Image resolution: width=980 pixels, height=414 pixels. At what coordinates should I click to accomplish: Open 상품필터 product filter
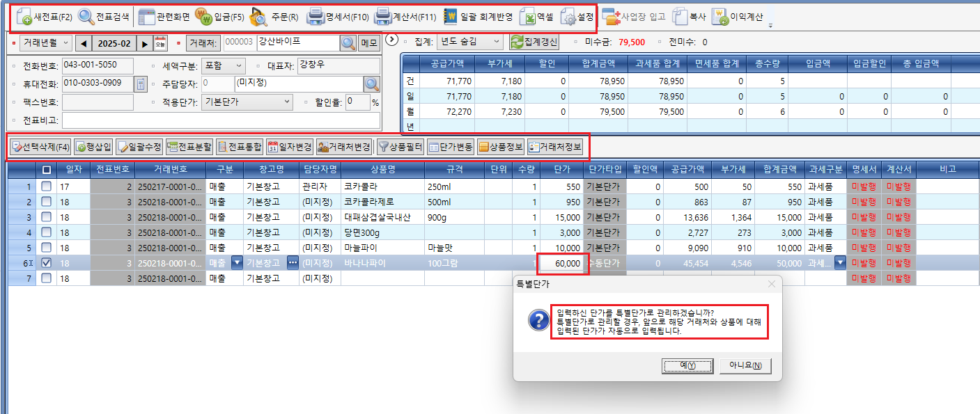[400, 147]
